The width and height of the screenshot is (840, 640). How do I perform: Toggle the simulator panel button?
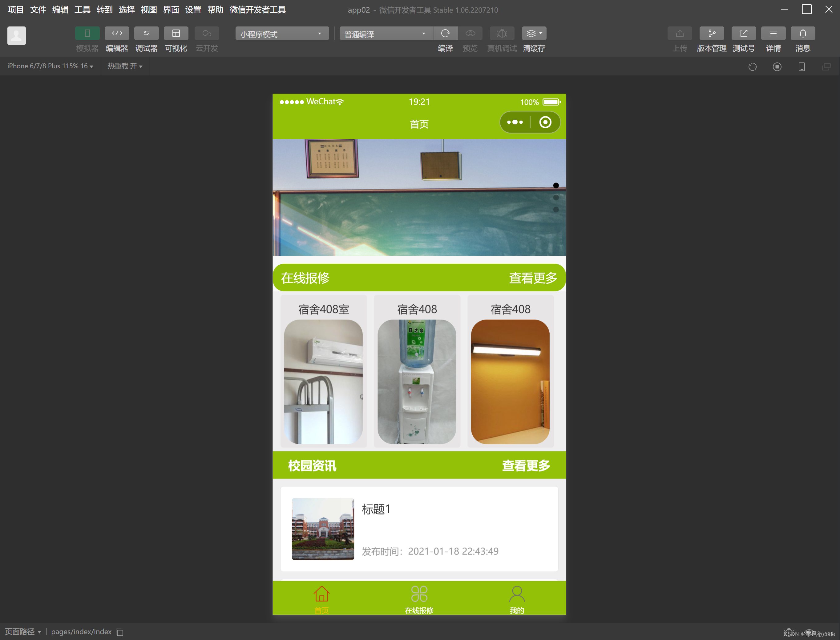(87, 34)
